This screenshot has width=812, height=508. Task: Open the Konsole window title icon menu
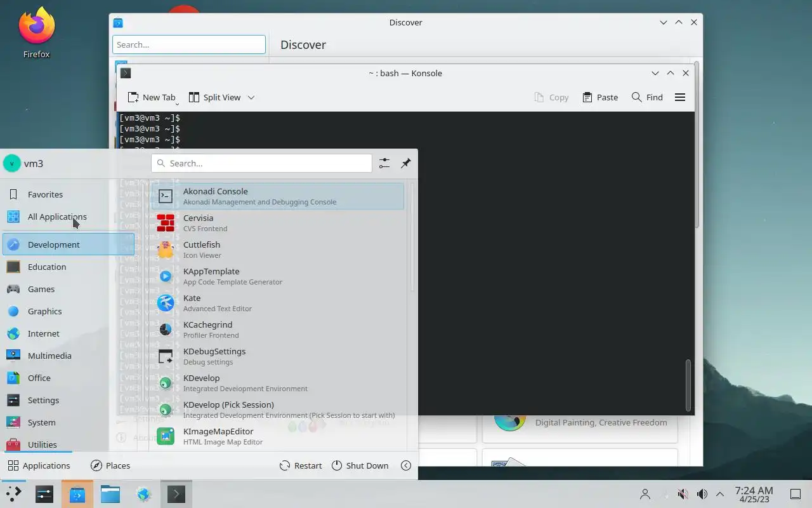click(x=126, y=73)
